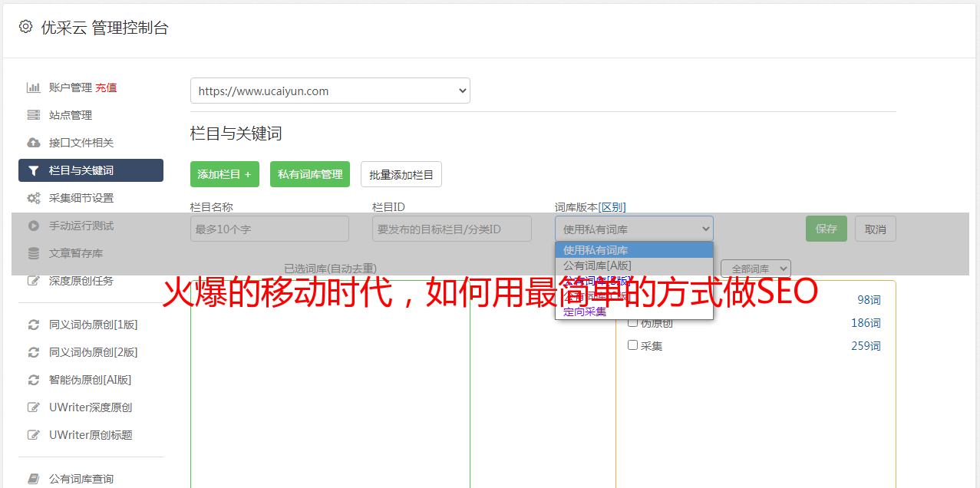Click the refresh icon for 同义词伪原创[1版]
The image size is (980, 488).
(33, 325)
